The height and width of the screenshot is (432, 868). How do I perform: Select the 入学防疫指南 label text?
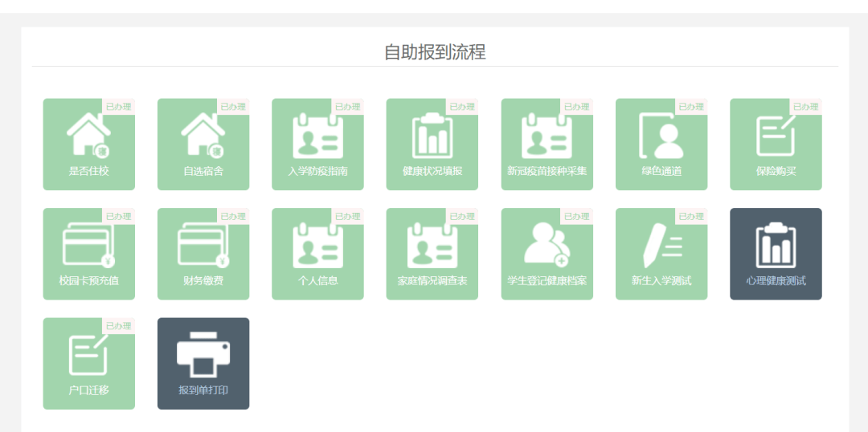click(317, 172)
